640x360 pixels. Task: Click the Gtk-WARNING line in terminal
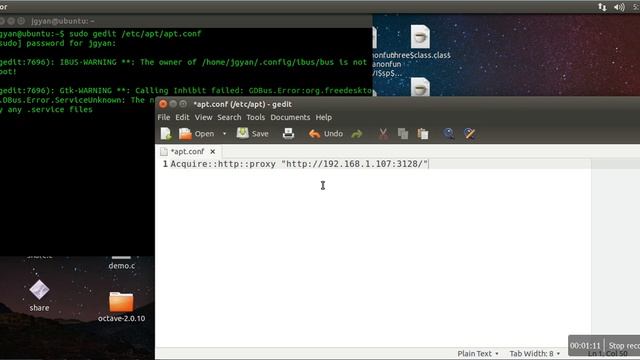[x=186, y=91]
